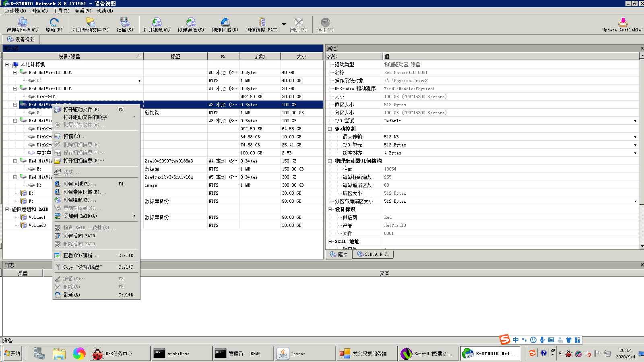The width and height of the screenshot is (644, 362).
Task: Open the dropdown arrow beside Create Virtual RAID
Action: click(x=284, y=25)
